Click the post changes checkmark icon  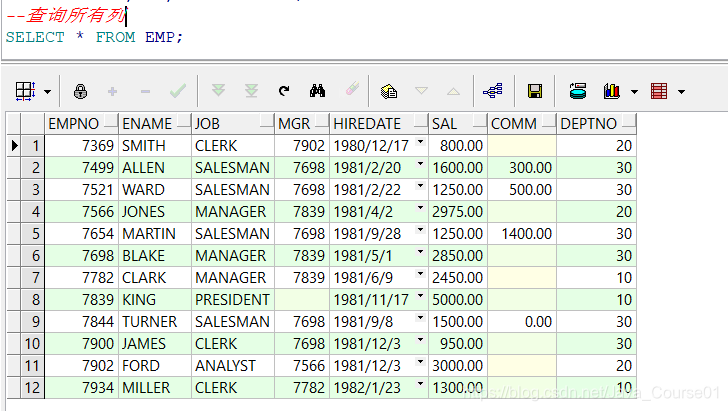[x=178, y=91]
